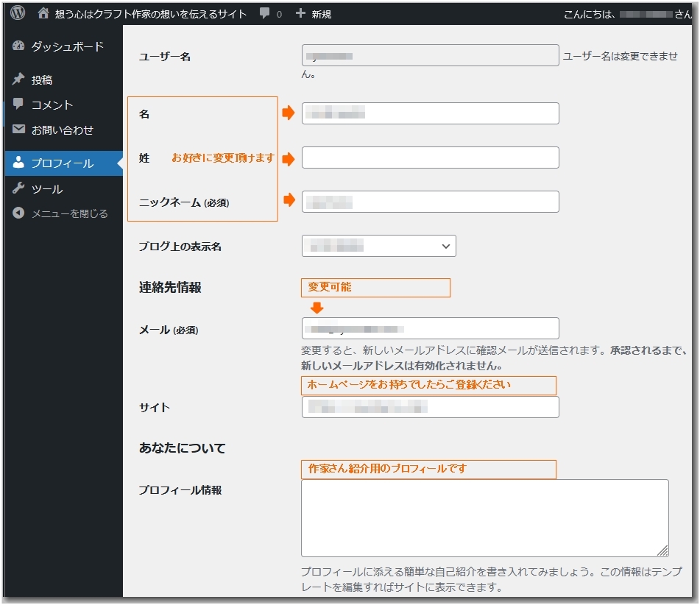Click into the 名 text field
The image size is (700, 605).
[x=430, y=113]
